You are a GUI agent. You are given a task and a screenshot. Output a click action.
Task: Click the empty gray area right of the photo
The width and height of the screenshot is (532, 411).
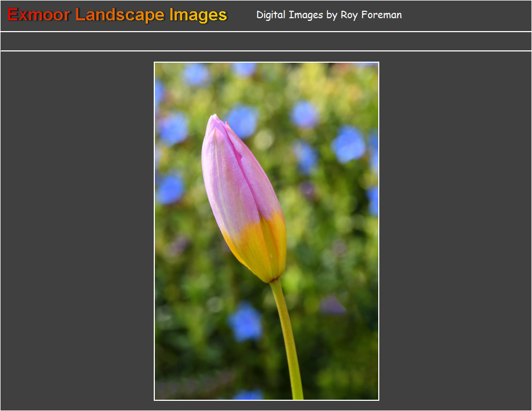[455, 230]
